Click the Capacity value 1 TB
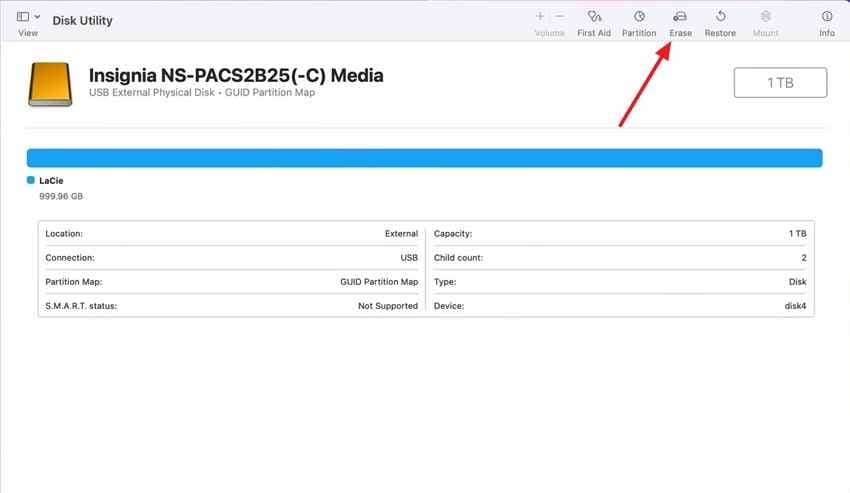The image size is (850, 493). pos(797,234)
